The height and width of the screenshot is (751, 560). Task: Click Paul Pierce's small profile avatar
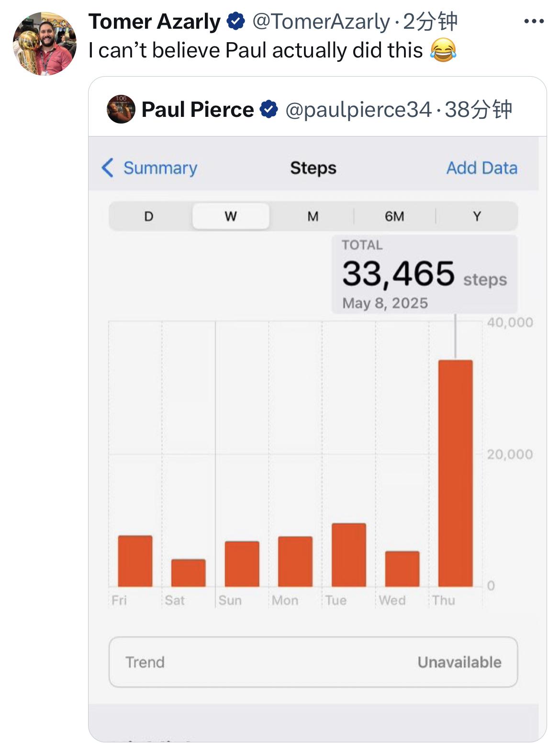tap(121, 109)
